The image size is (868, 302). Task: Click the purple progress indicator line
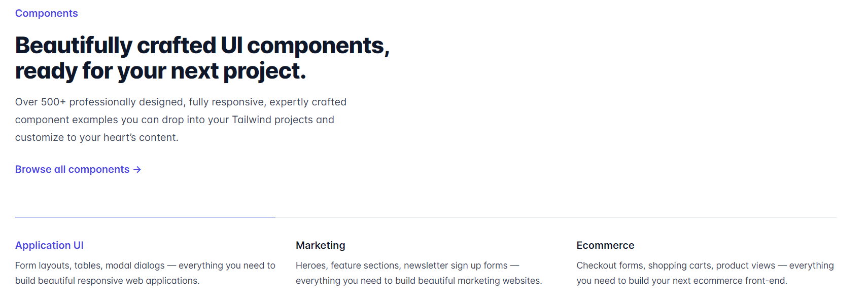point(145,217)
